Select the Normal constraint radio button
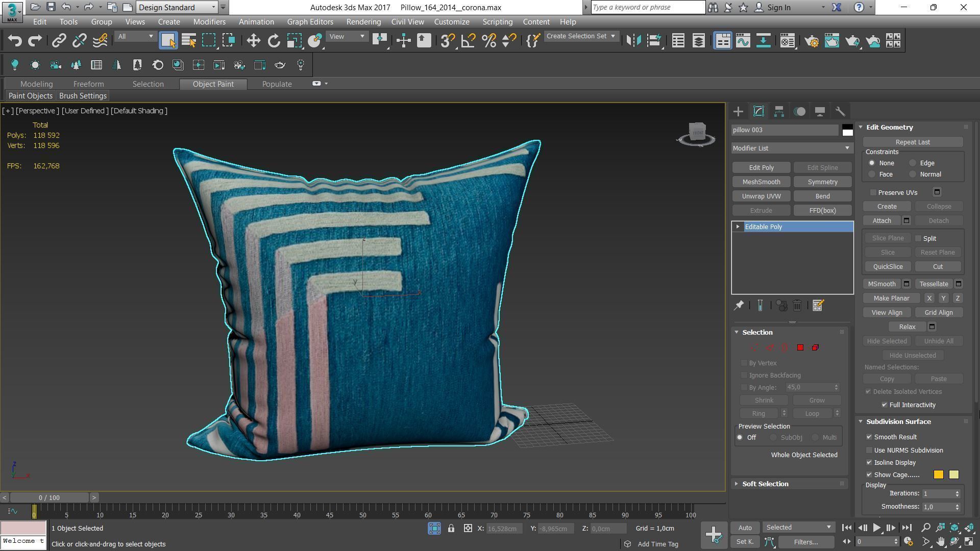This screenshot has width=980, height=551. click(x=913, y=174)
